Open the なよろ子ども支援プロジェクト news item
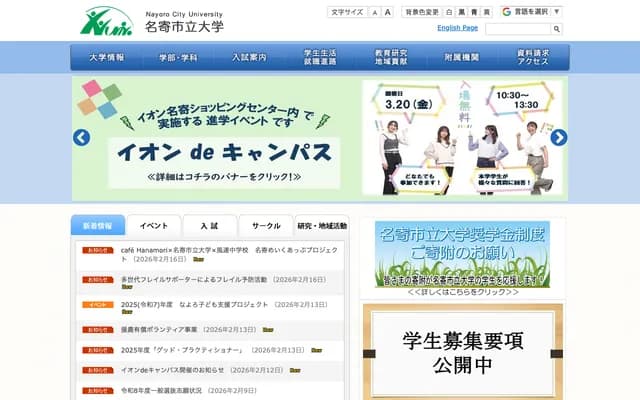 (x=195, y=304)
